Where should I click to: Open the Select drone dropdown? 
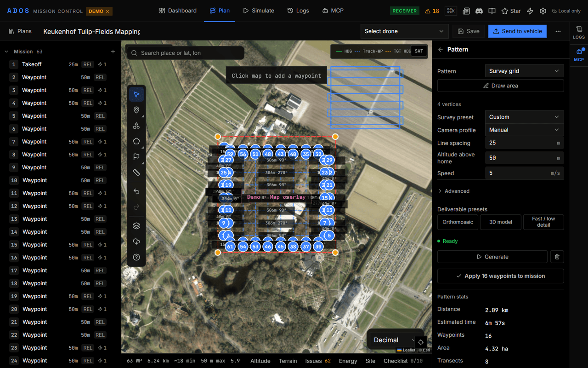pos(404,31)
